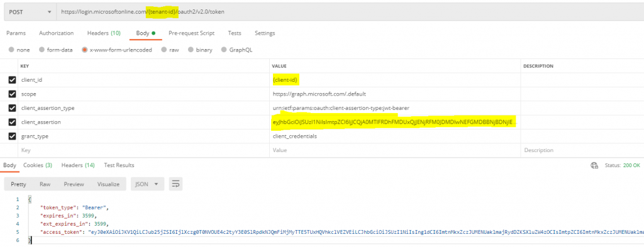The width and height of the screenshot is (644, 247).
Task: Toggle the line wrap icon
Action: (x=176, y=184)
